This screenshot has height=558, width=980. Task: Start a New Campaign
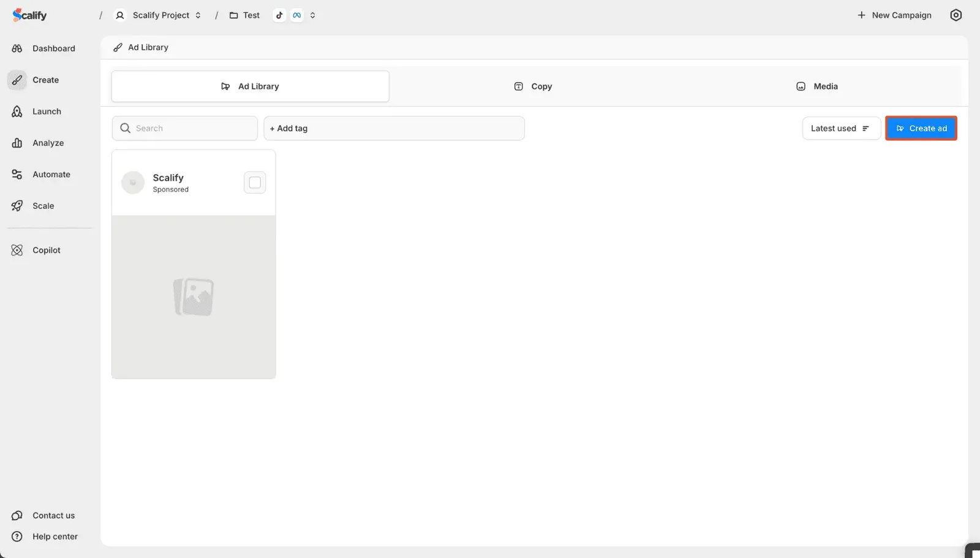[894, 15]
